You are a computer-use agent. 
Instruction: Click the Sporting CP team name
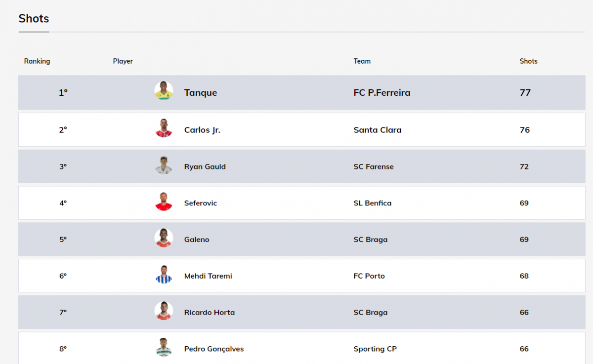pos(375,349)
